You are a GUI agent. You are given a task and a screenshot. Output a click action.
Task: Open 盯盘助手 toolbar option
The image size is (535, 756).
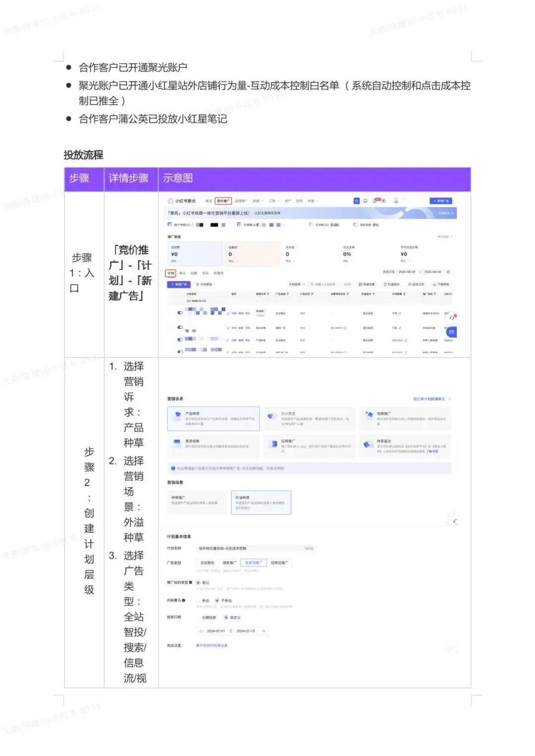coord(391,285)
